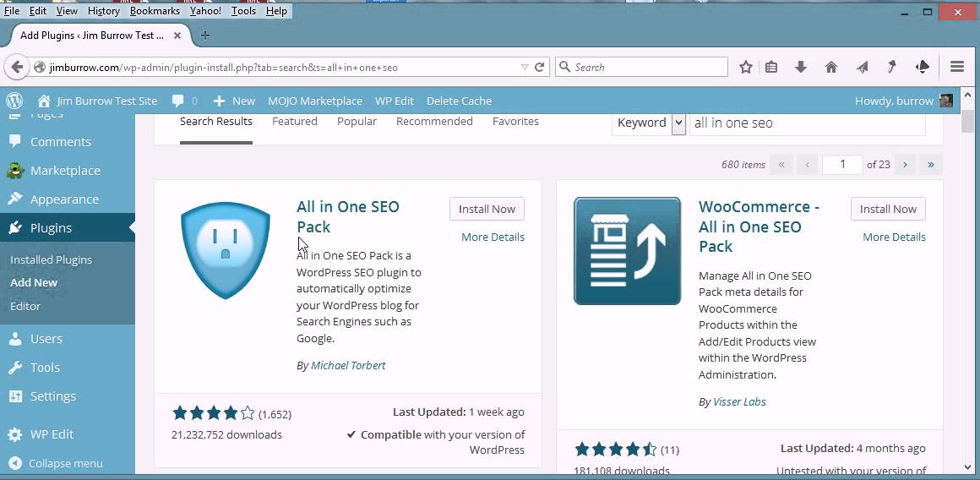Open the URL bar history dropdown arrow
Image resolution: width=980 pixels, height=480 pixels.
[x=525, y=67]
